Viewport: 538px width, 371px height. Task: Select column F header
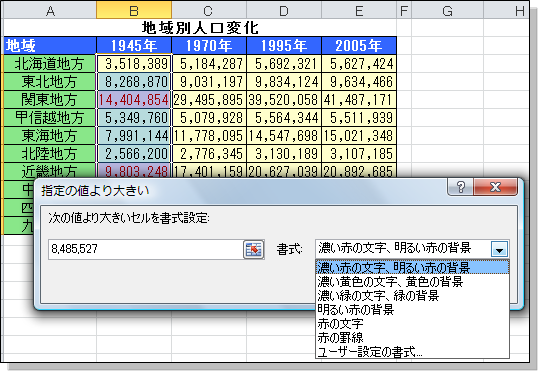click(404, 10)
